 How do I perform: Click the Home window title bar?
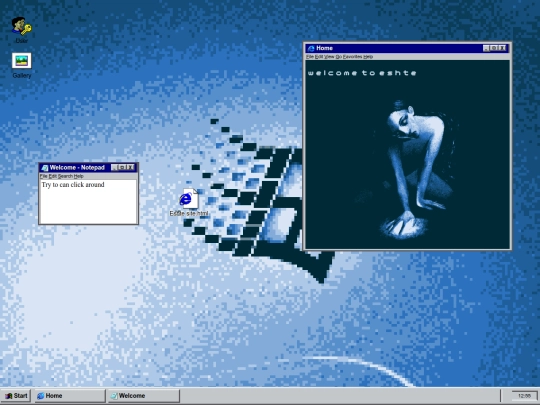click(x=407, y=48)
